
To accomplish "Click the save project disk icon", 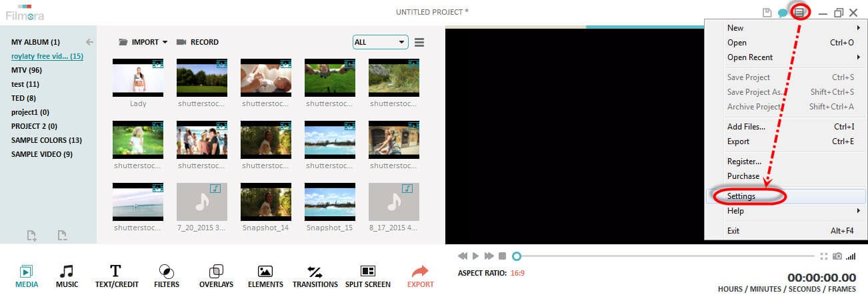I will (768, 12).
